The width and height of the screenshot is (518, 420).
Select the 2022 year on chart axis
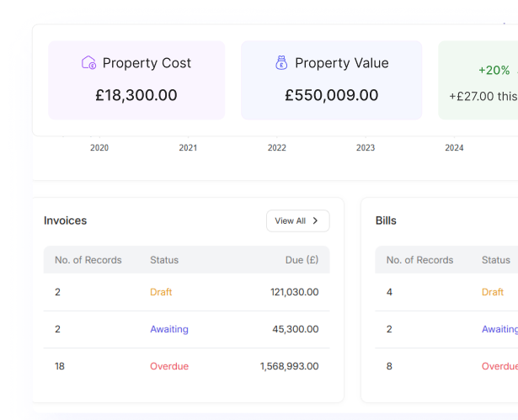click(276, 148)
